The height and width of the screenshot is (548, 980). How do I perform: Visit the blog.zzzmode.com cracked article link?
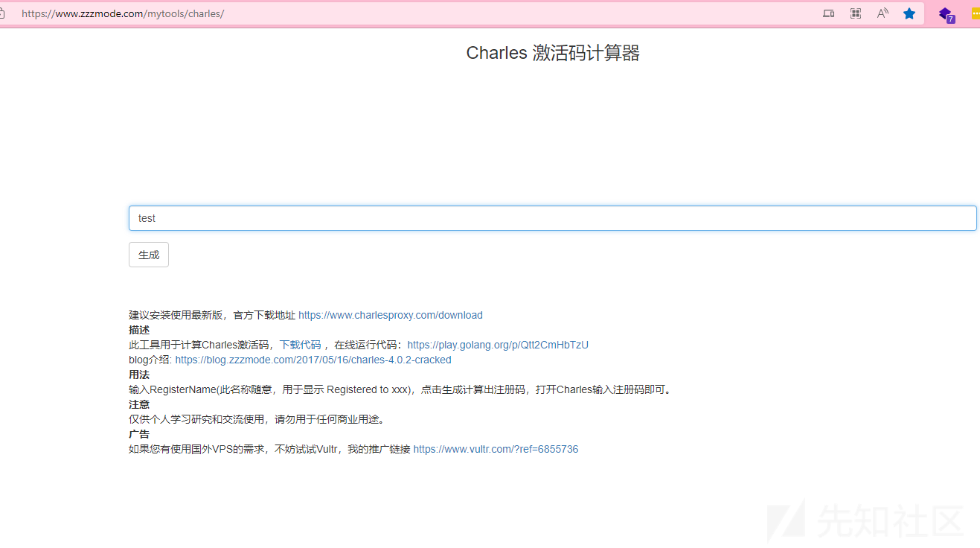pos(313,360)
